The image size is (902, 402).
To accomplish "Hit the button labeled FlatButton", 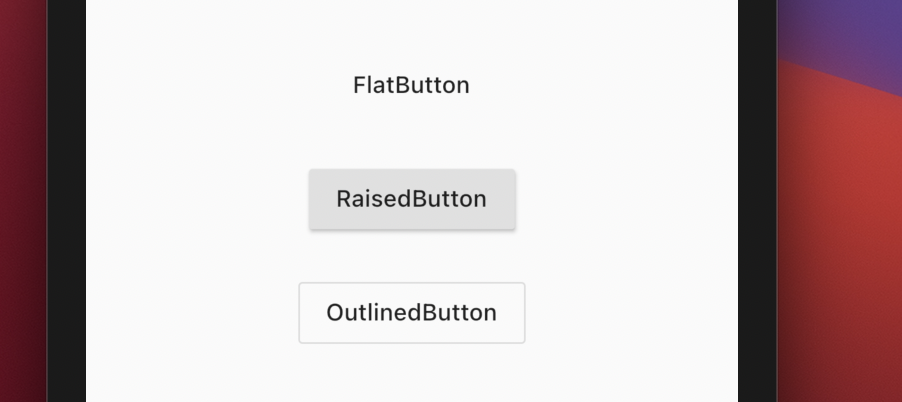I will (411, 85).
